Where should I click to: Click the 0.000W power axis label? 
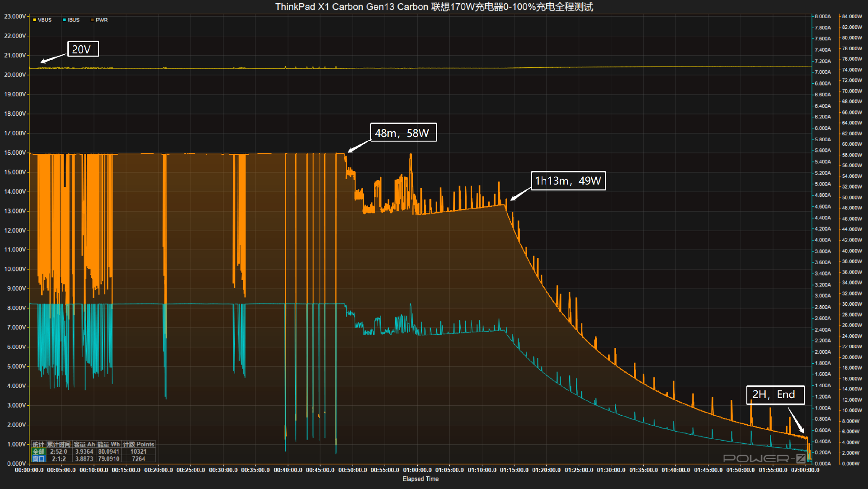click(x=851, y=463)
